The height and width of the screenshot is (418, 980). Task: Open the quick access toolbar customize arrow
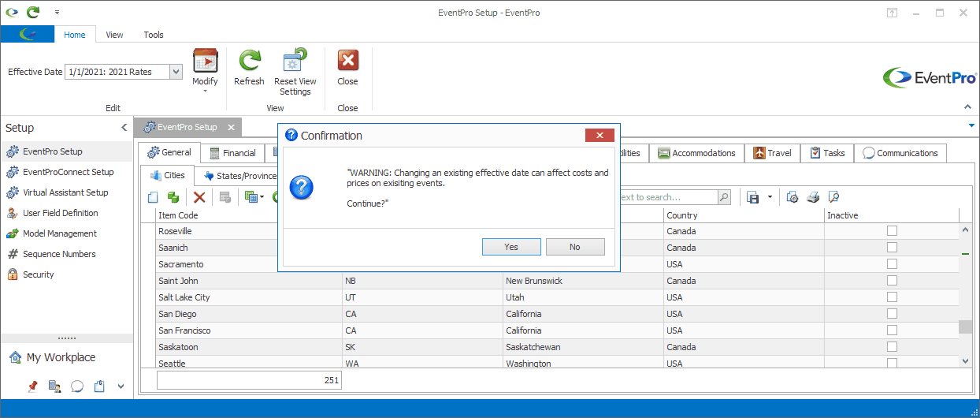57,13
